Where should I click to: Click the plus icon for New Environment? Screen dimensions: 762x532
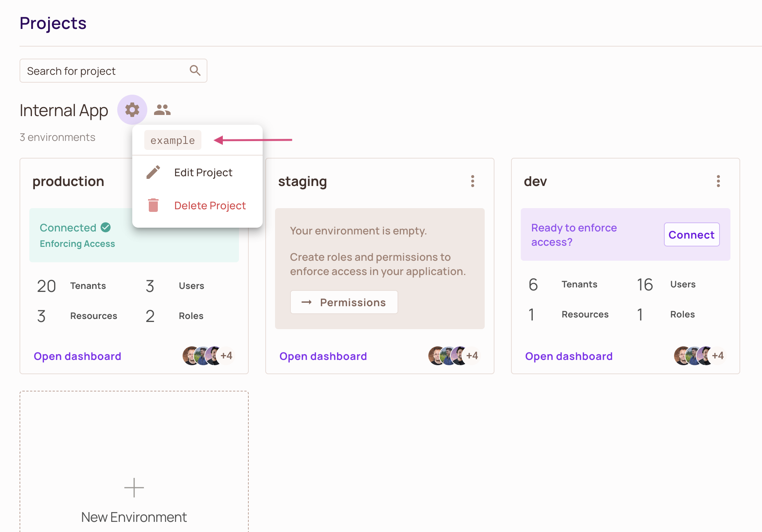[x=134, y=488]
